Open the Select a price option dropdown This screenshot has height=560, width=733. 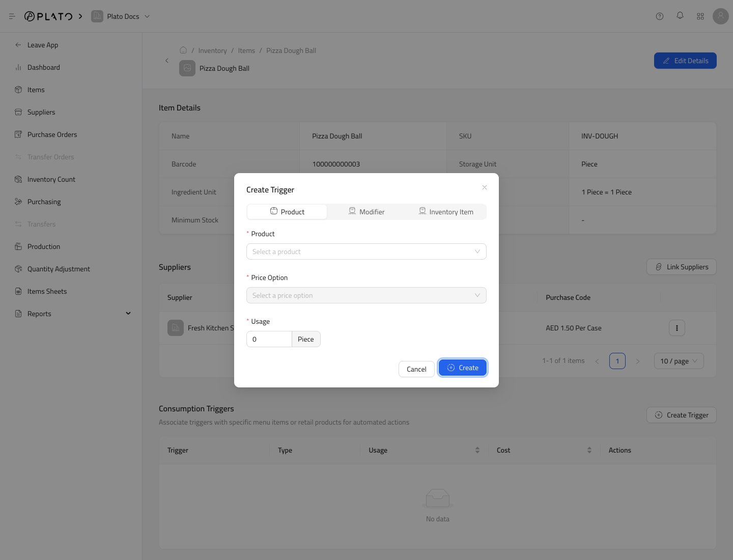coord(366,295)
